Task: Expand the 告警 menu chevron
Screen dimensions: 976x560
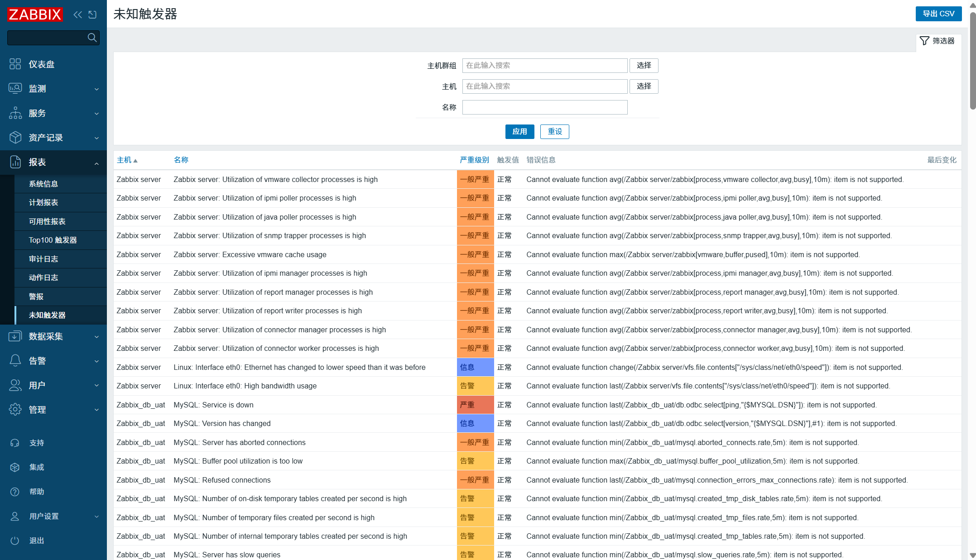Action: 96,361
